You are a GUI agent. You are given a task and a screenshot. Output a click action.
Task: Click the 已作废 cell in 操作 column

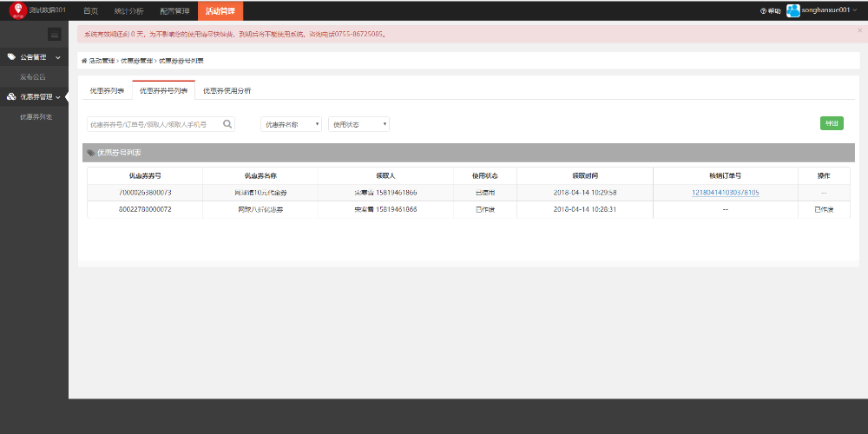point(824,209)
